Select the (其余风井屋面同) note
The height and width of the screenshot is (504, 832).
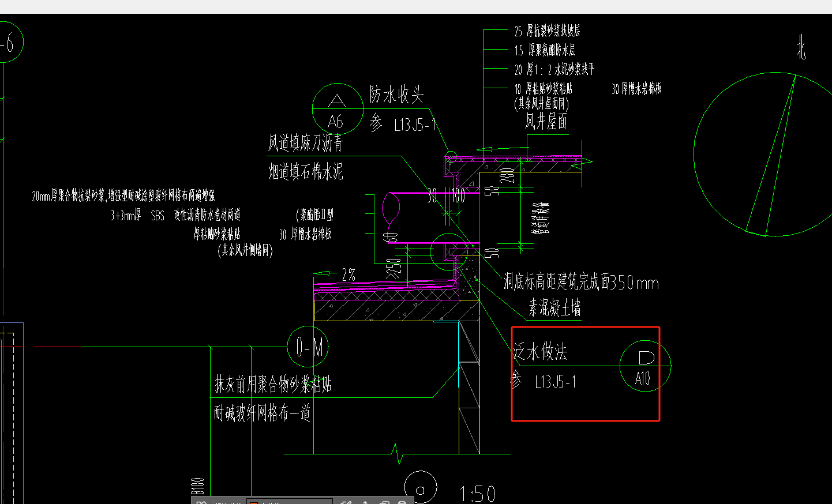[541, 104]
